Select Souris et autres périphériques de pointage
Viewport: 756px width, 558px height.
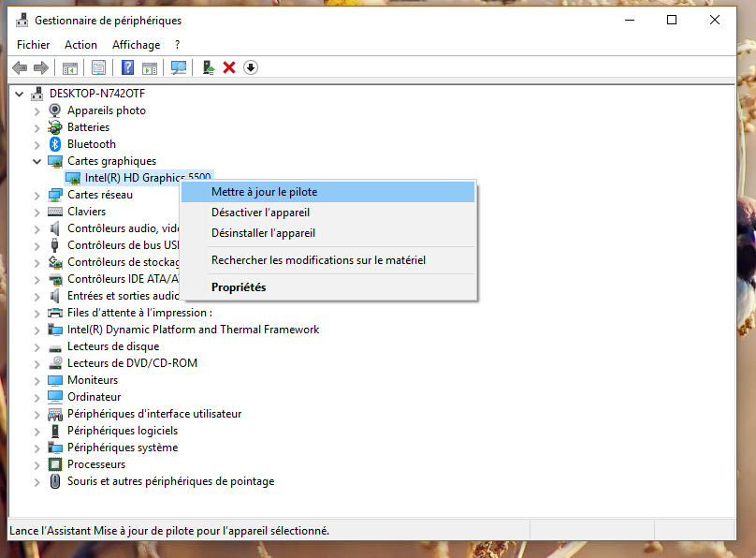point(170,481)
